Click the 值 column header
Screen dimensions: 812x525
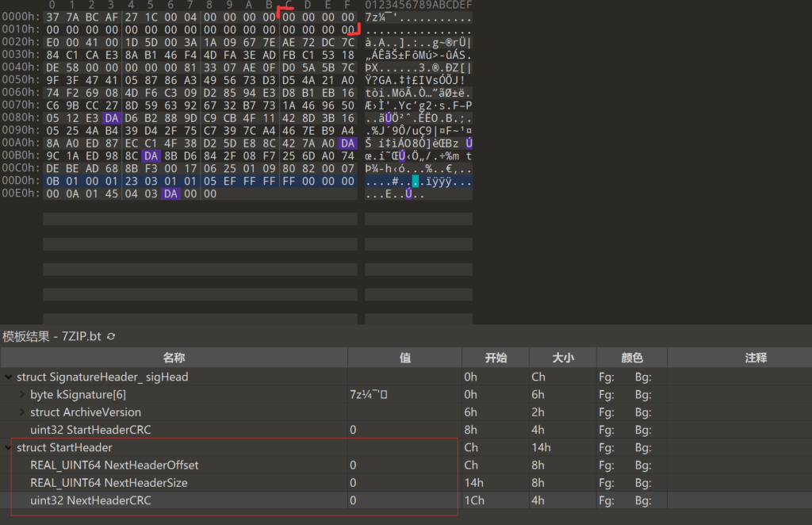404,357
